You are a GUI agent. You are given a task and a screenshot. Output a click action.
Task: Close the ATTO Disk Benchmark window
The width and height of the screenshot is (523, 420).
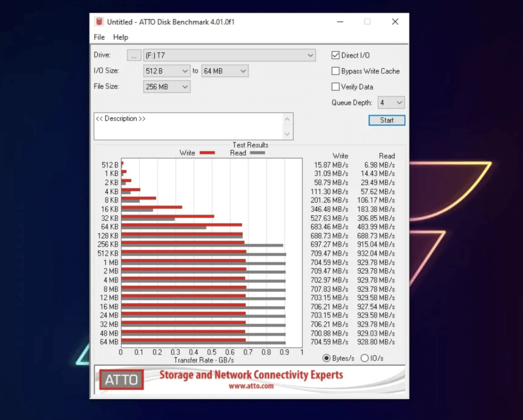coord(396,22)
